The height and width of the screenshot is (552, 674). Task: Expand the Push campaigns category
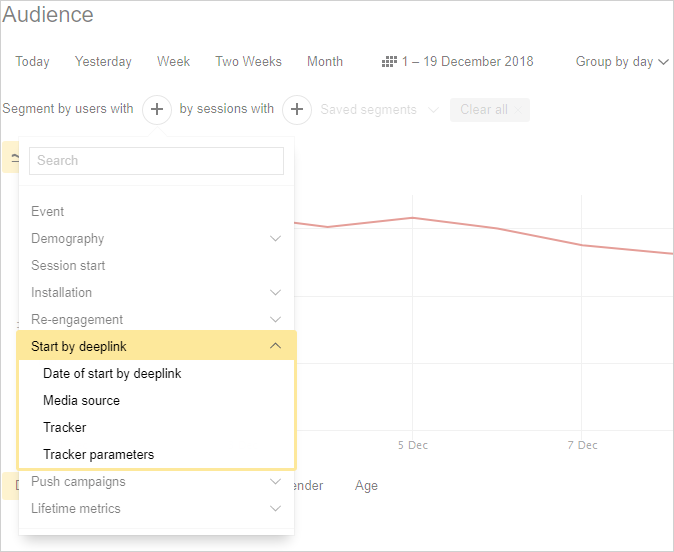[275, 482]
